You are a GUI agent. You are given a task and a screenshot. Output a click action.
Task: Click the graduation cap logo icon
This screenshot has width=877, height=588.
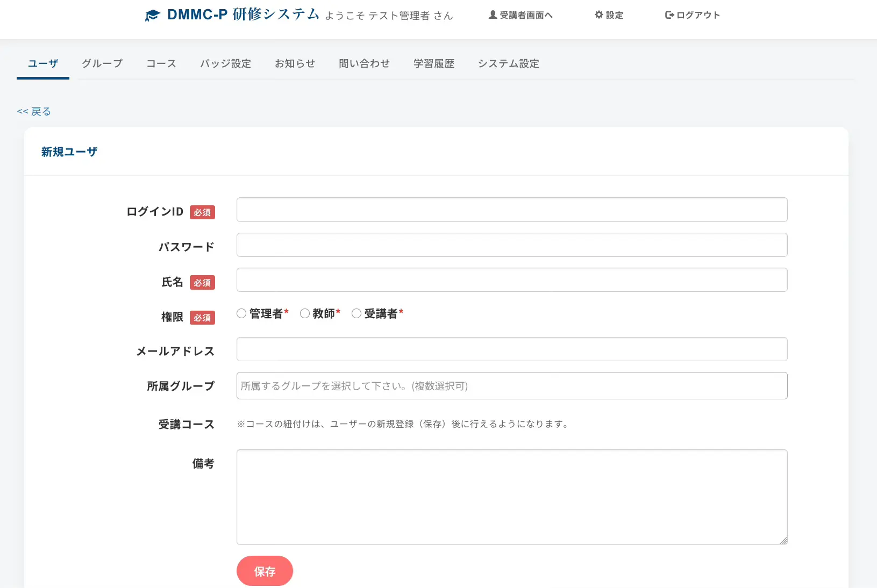[152, 16]
